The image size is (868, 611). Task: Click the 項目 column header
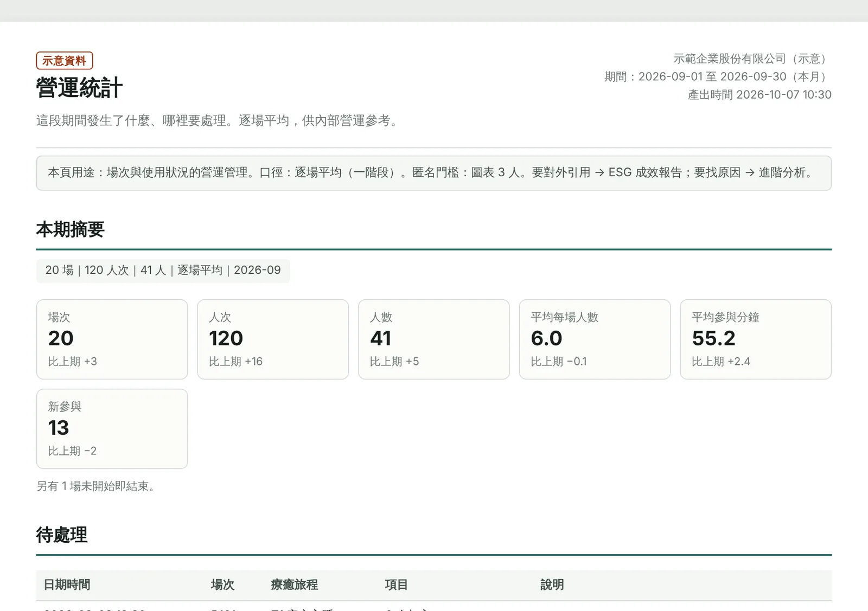(x=397, y=585)
